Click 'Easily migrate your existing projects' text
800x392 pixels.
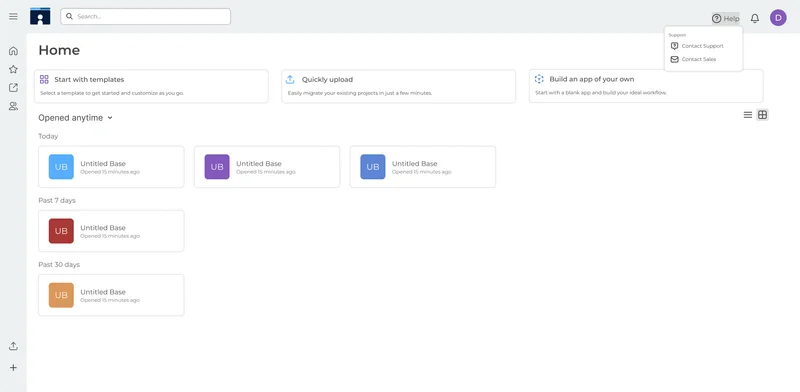[360, 93]
